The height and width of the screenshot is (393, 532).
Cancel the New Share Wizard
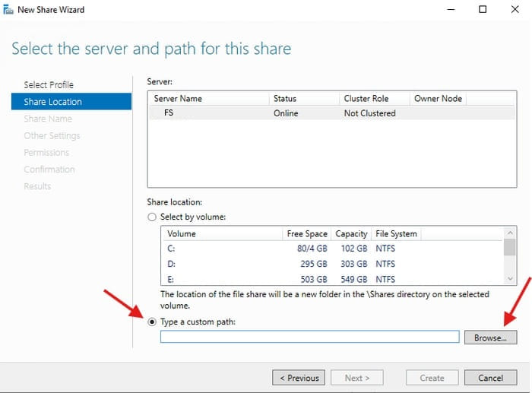[491, 378]
